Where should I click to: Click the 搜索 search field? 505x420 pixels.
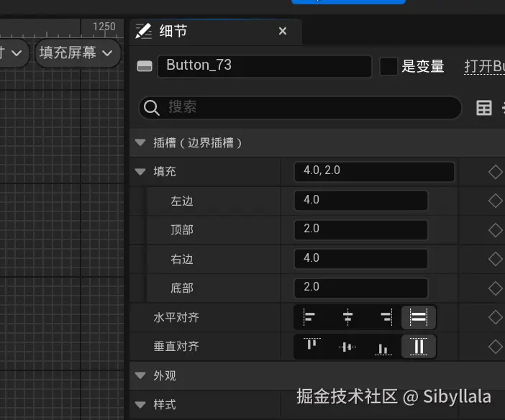pos(300,108)
